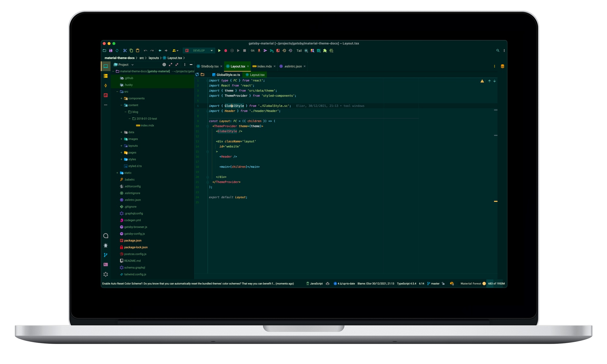Click Expand All in Project panel
607x364 pixels.
click(171, 65)
